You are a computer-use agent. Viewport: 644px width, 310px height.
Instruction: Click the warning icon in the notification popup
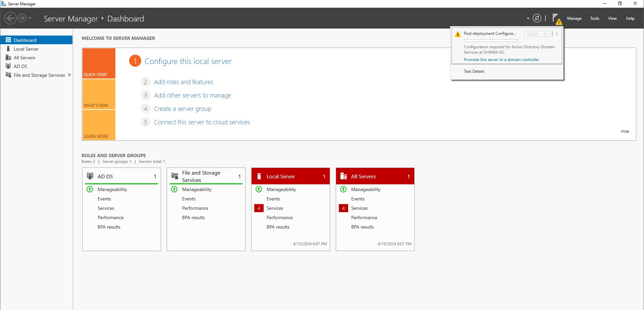pos(458,34)
